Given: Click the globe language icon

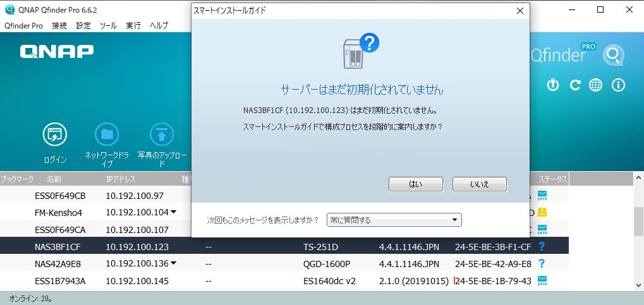Looking at the screenshot, I should 595,85.
